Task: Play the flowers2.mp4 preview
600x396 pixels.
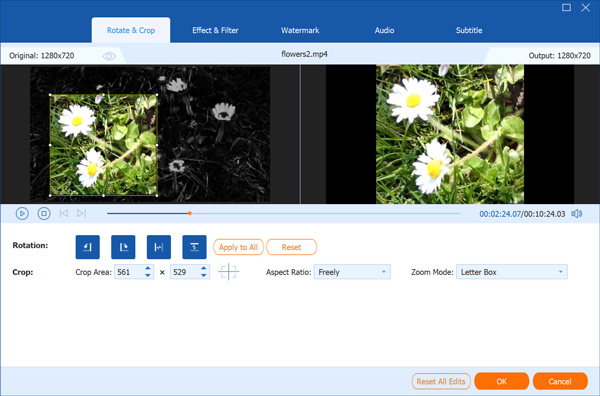Action: (22, 213)
